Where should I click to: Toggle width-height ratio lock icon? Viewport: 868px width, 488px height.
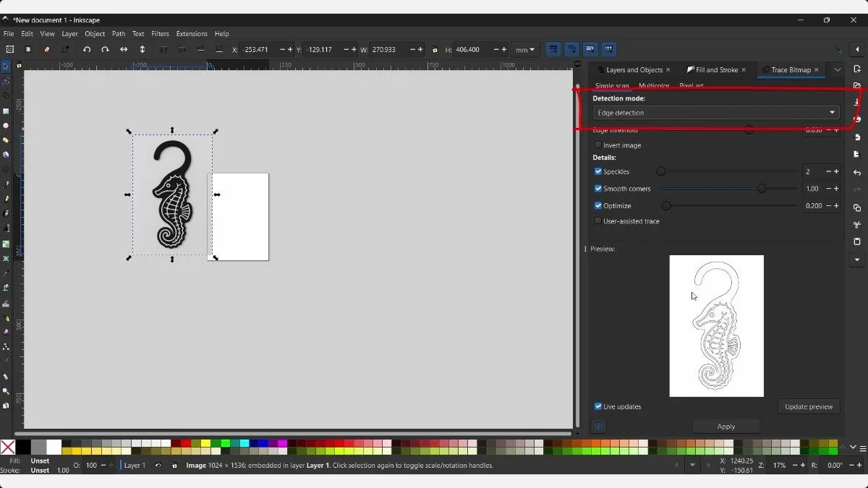[x=435, y=50]
